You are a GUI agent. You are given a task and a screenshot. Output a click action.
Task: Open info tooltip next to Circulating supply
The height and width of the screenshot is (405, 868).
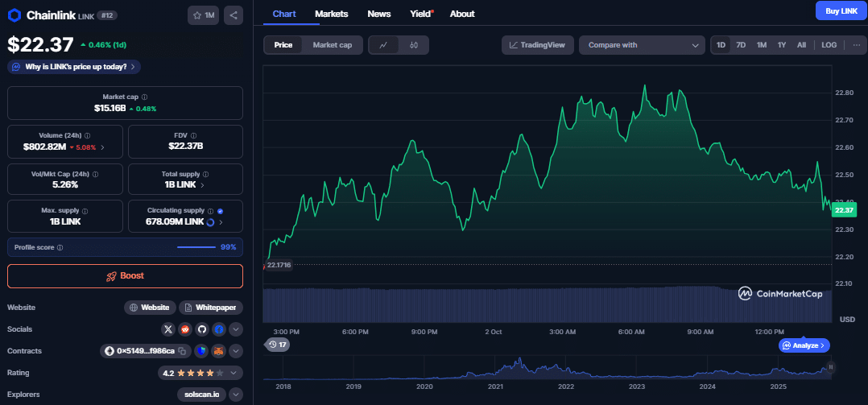(210, 211)
